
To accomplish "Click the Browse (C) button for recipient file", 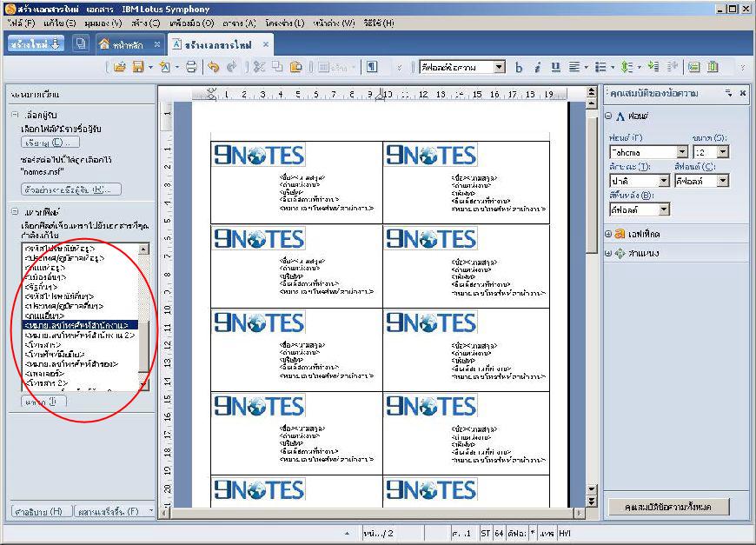I will click(x=50, y=143).
